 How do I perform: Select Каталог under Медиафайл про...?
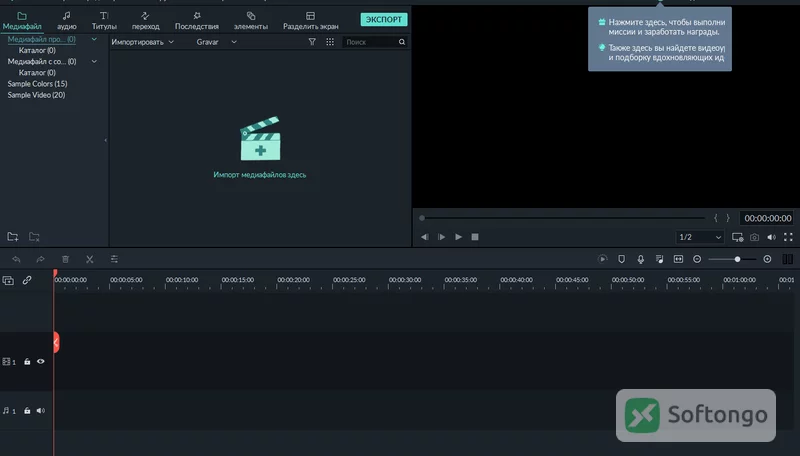click(37, 50)
